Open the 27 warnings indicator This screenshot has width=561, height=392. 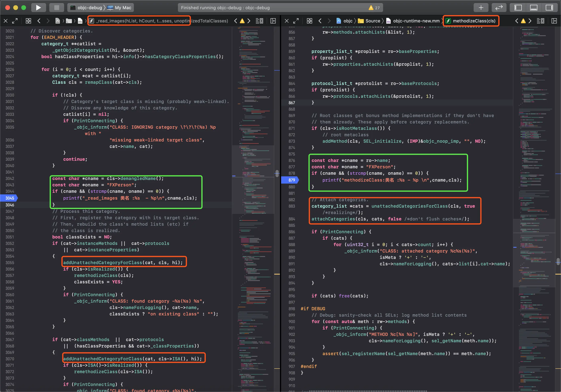click(x=374, y=8)
